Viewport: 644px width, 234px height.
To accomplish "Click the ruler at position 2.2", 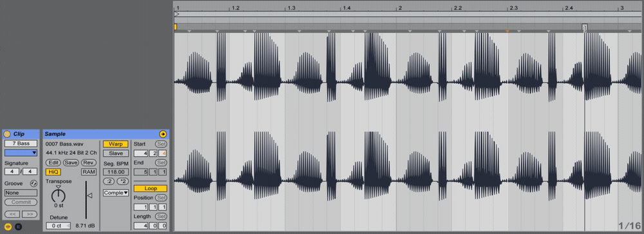I will 457,8.
